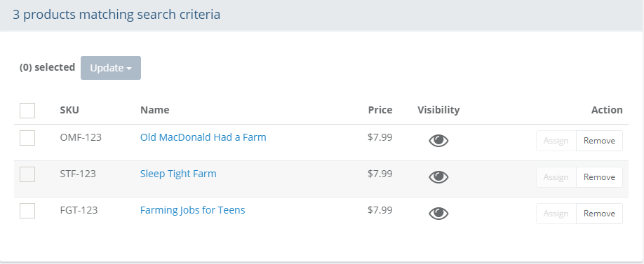Open the Old MacDonald Had a Farm link
The width and height of the screenshot is (644, 264).
coord(203,137)
